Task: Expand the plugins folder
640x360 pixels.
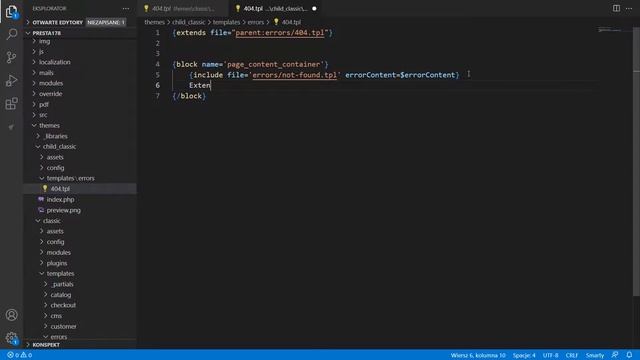Action: pyautogui.click(x=57, y=263)
